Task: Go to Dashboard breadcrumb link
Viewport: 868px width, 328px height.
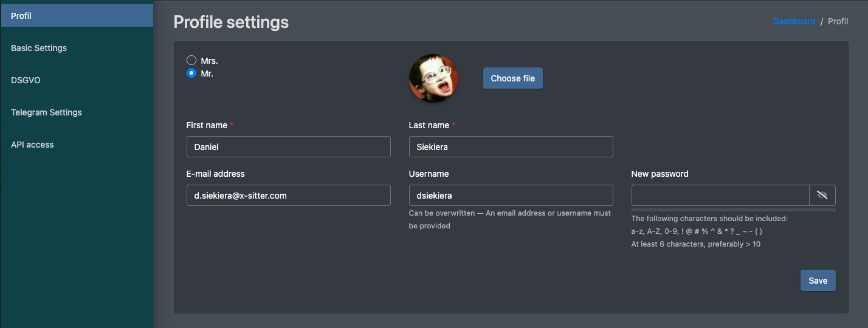Action: [794, 21]
